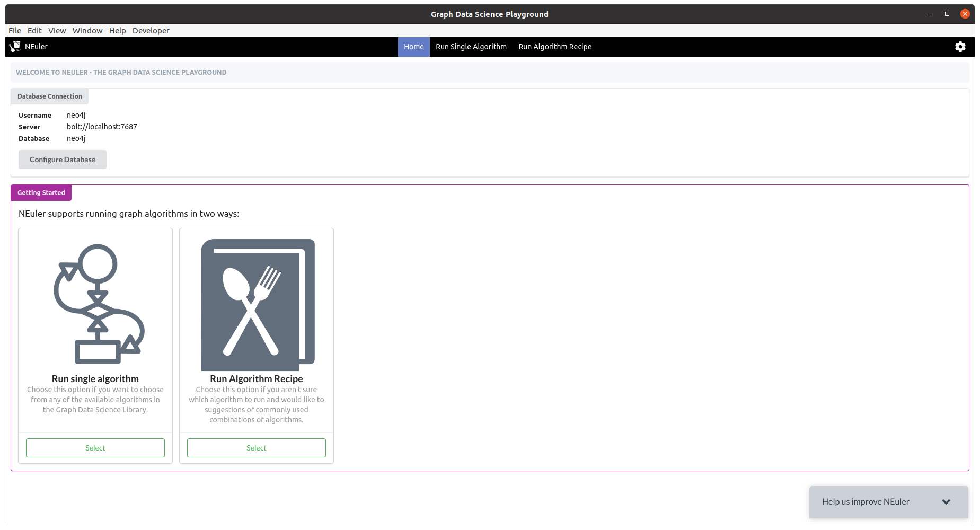Click the Help us improve NEuler panel
This screenshot has height=530, width=980.
coord(889,502)
